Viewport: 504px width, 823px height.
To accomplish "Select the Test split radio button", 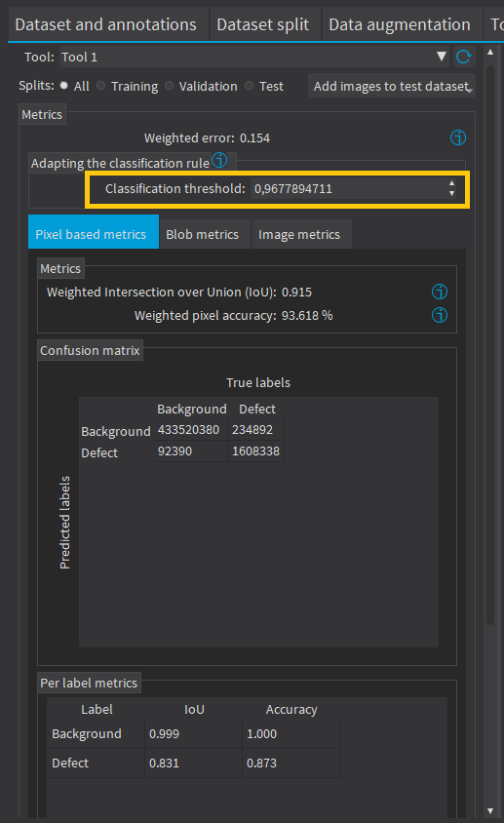I will pyautogui.click(x=249, y=86).
